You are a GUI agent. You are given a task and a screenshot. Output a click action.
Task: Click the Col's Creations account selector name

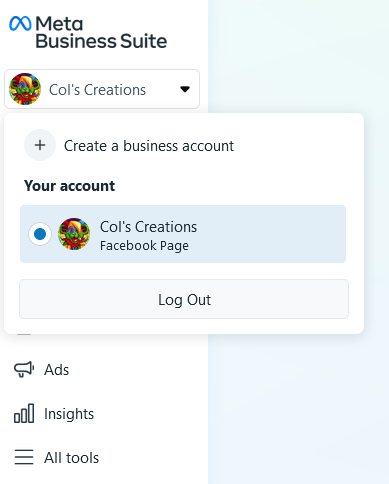[x=97, y=90]
